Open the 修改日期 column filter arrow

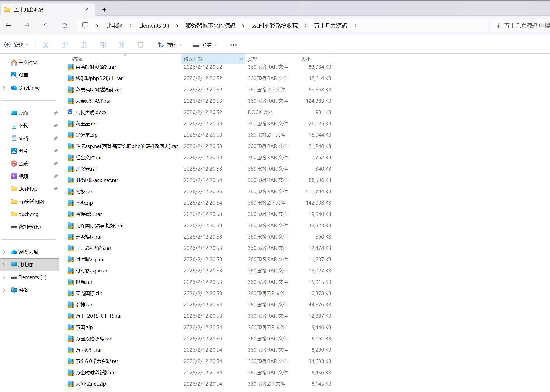tap(241, 59)
